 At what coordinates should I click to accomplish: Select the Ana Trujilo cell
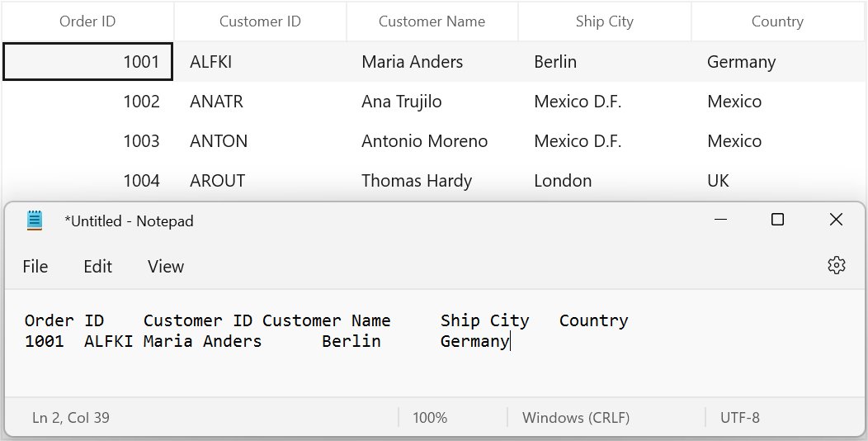[x=432, y=102]
